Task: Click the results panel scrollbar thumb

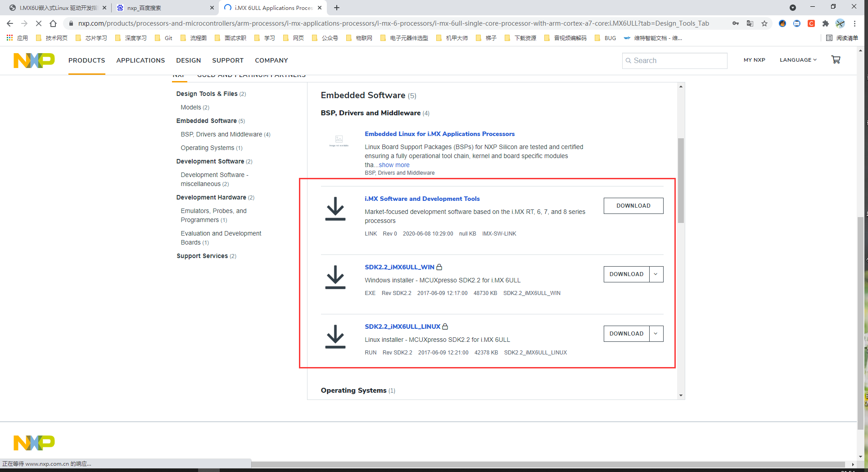Action: (x=681, y=180)
